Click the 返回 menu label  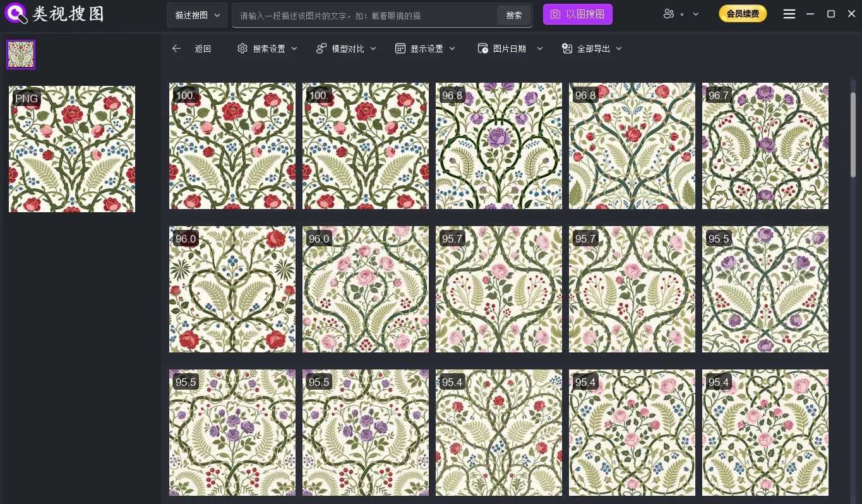pos(203,48)
